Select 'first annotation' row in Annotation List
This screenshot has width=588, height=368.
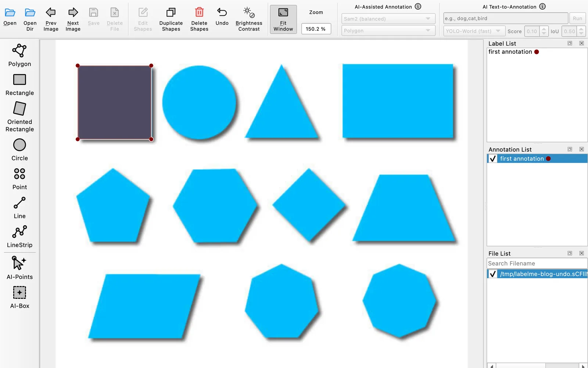coord(537,159)
